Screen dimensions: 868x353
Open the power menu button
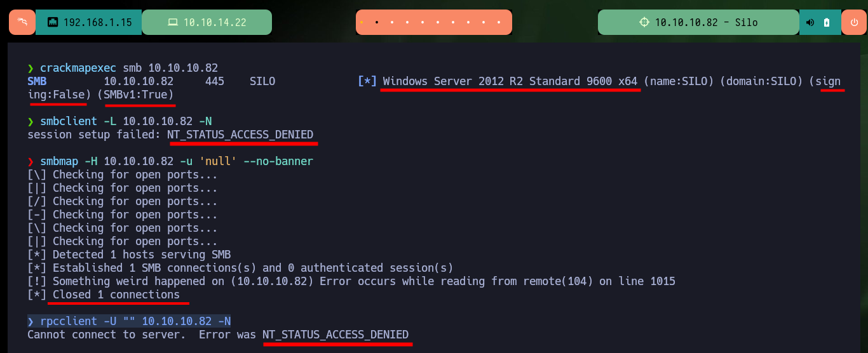tap(854, 22)
